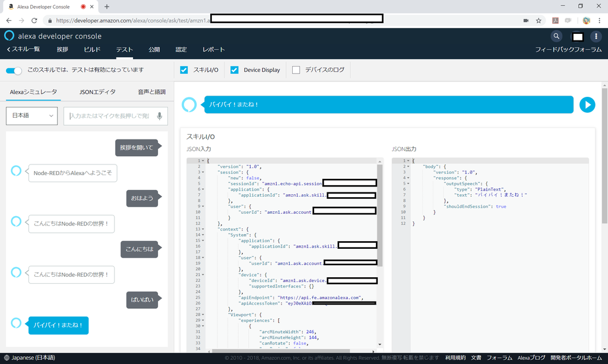Viewport: 608px width, 364px height.
Task: Click JSON入力 vertical scrollbar thumb
Action: coord(379,216)
